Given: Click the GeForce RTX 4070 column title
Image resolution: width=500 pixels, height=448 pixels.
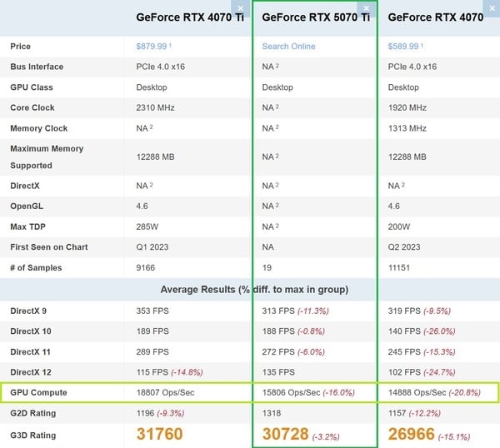Looking at the screenshot, I should pos(435,17).
